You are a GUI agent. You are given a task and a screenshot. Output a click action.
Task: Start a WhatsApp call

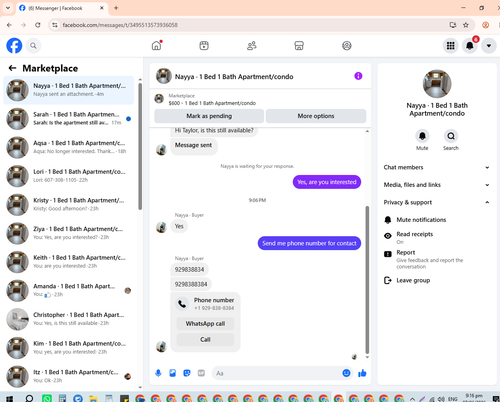point(205,324)
